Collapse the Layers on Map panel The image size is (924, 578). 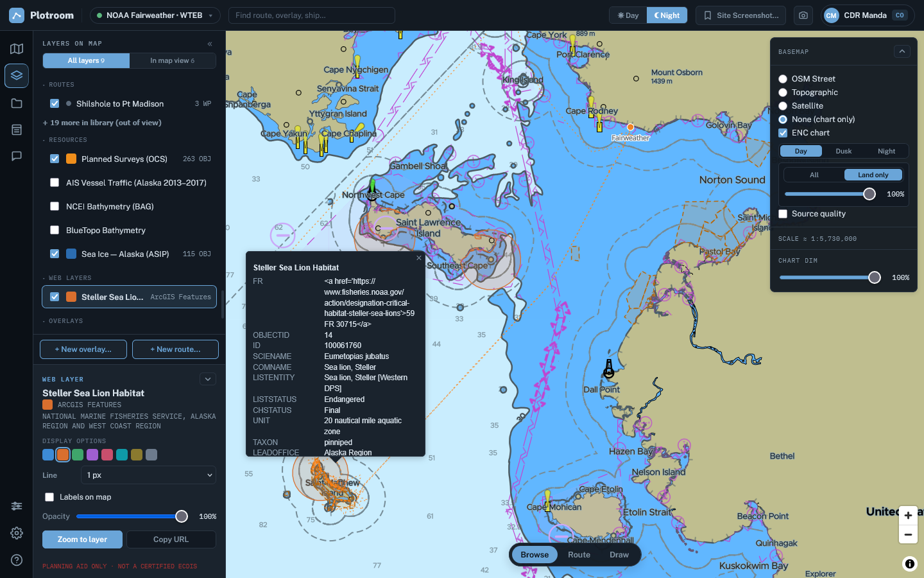(210, 44)
